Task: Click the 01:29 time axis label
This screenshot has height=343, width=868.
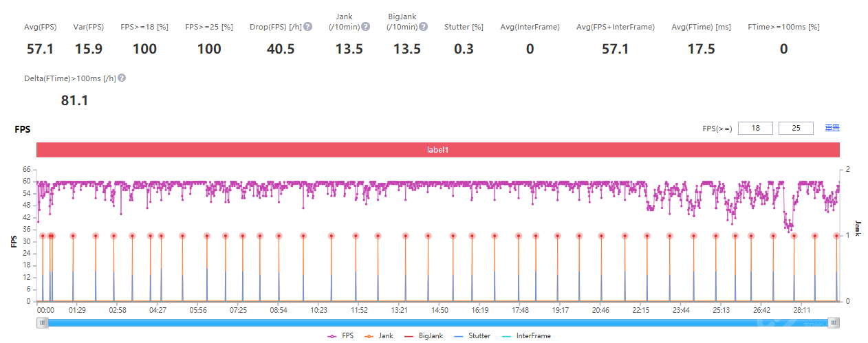Action: pyautogui.click(x=77, y=311)
